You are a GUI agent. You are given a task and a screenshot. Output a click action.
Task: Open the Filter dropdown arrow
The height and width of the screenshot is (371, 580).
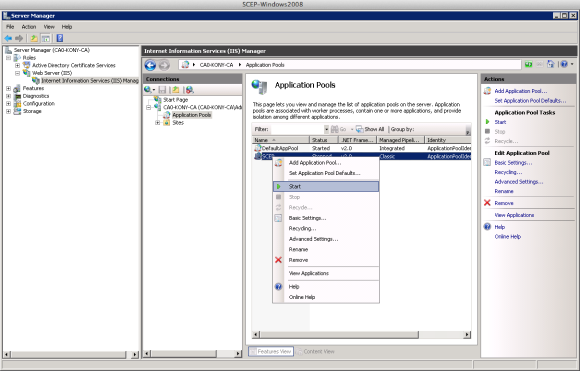point(326,129)
